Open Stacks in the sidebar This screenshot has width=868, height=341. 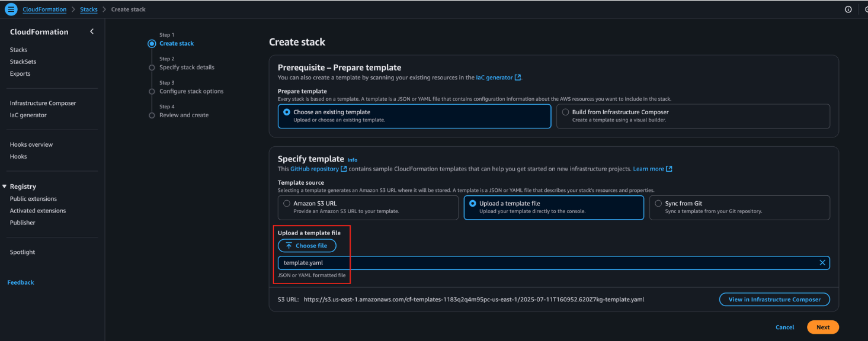click(x=18, y=50)
